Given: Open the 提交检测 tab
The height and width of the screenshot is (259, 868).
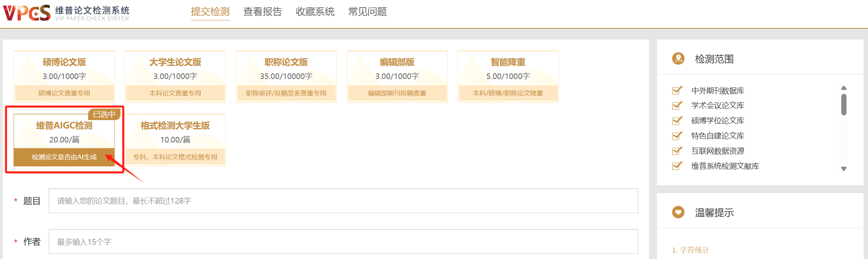Looking at the screenshot, I should [x=210, y=12].
